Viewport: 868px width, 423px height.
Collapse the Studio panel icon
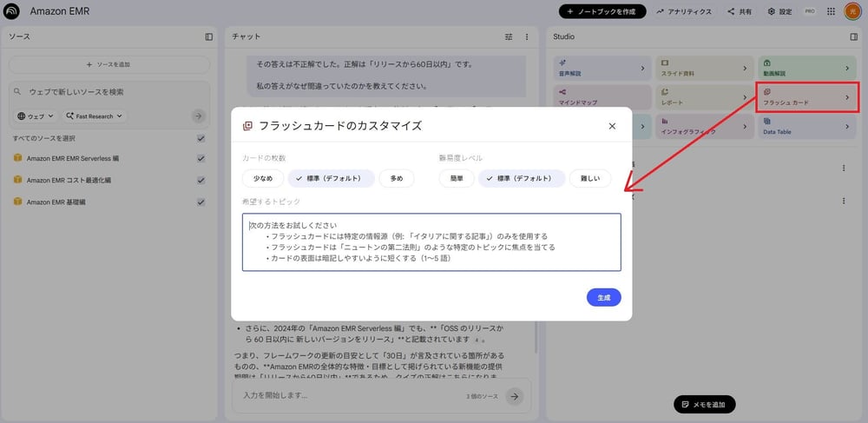pyautogui.click(x=853, y=36)
